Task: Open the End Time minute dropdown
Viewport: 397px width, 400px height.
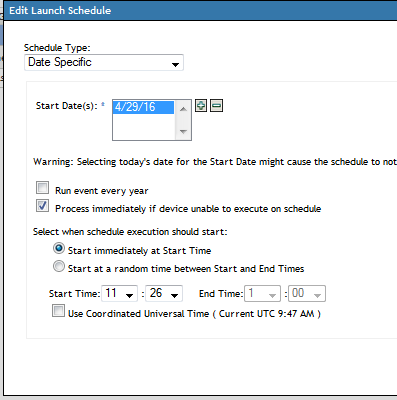Action: 307,294
